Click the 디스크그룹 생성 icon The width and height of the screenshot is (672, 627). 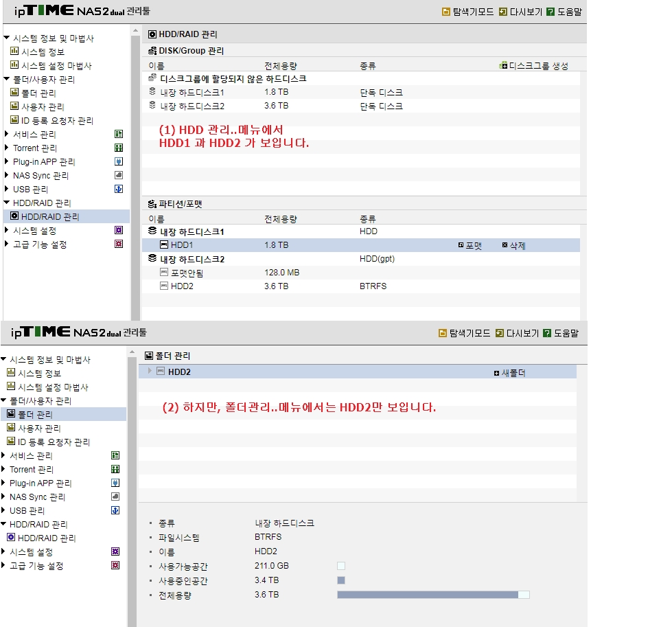[x=503, y=66]
